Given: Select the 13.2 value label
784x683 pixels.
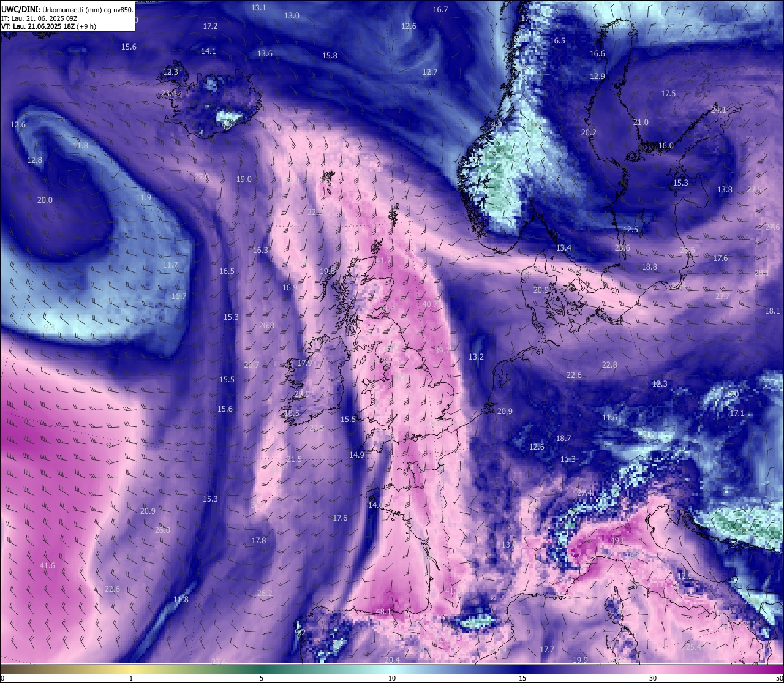Looking at the screenshot, I should coord(476,357).
